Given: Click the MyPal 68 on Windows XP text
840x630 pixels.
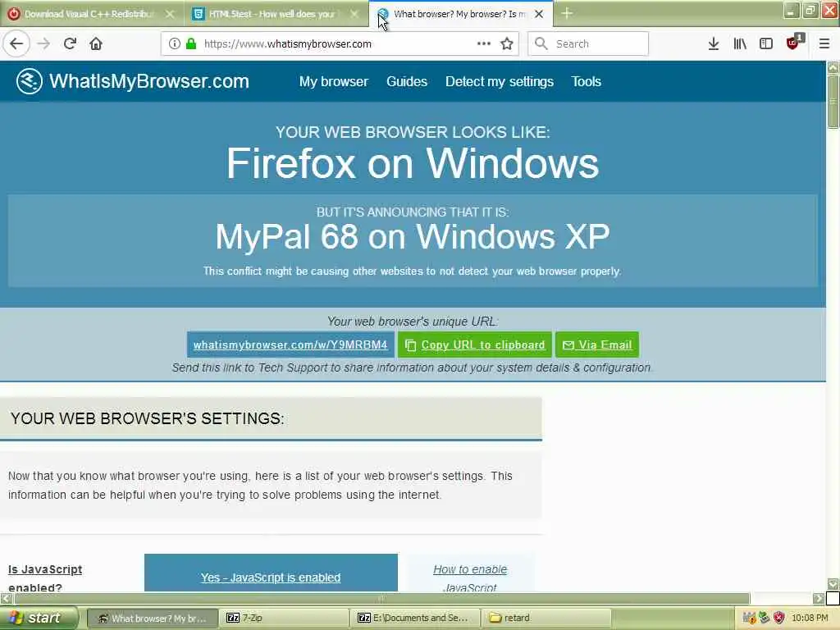Looking at the screenshot, I should tap(413, 236).
